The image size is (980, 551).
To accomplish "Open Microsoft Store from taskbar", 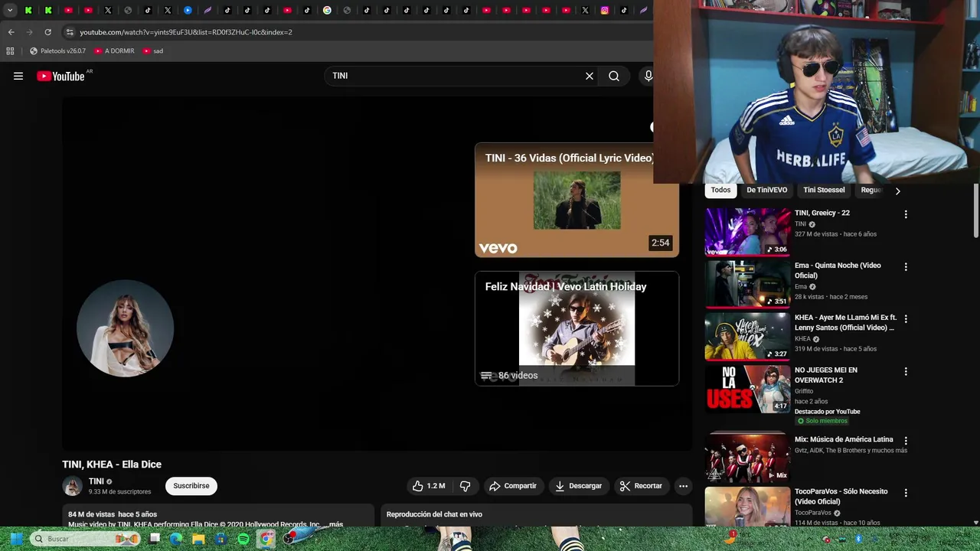I will pos(220,539).
